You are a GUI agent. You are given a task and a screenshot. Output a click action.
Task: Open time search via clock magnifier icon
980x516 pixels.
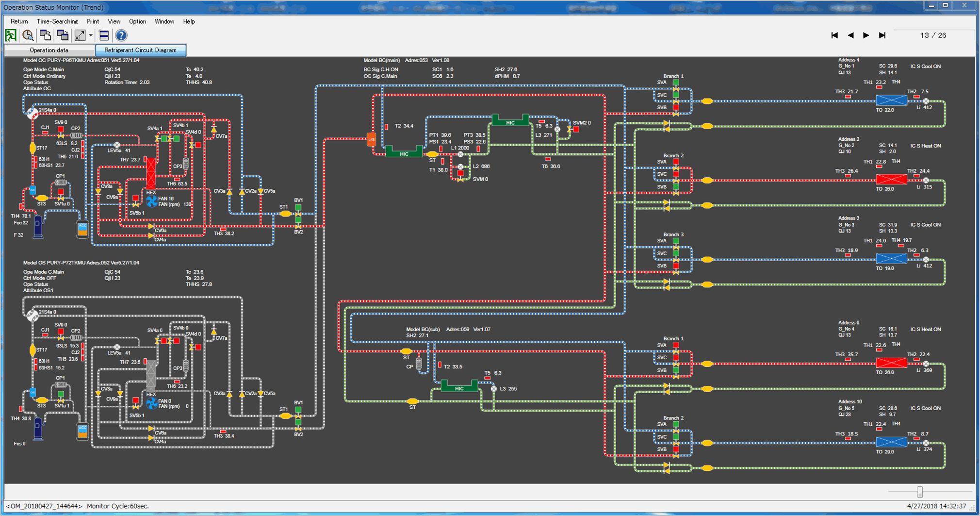point(28,35)
